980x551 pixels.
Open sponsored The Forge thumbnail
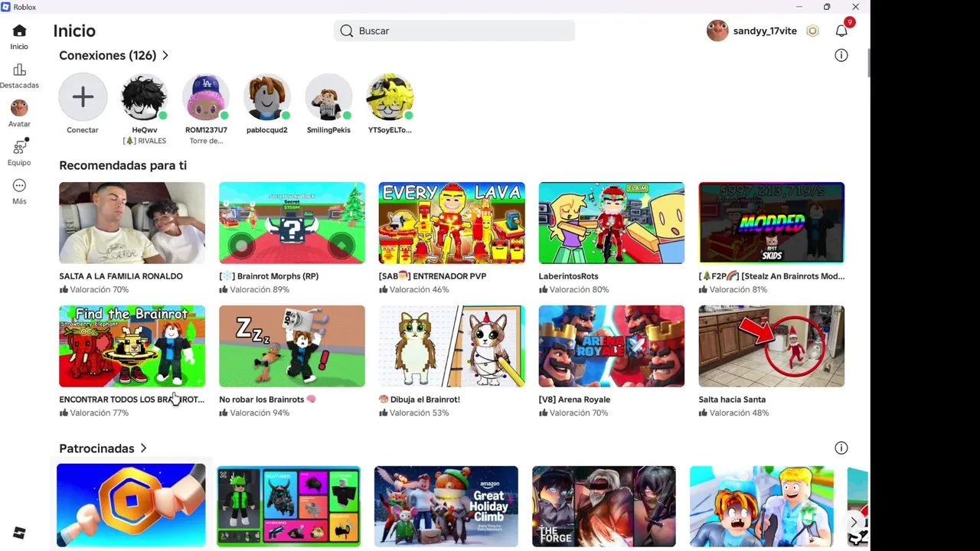pyautogui.click(x=603, y=506)
